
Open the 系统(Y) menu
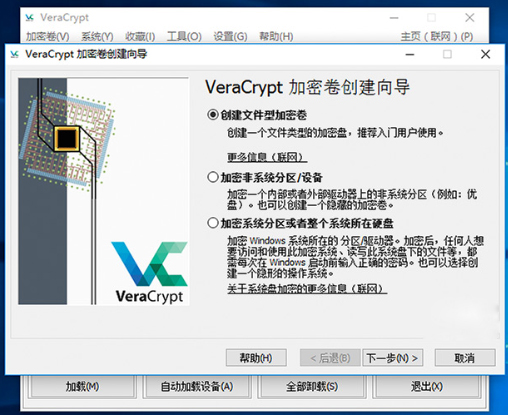pyautogui.click(x=97, y=36)
